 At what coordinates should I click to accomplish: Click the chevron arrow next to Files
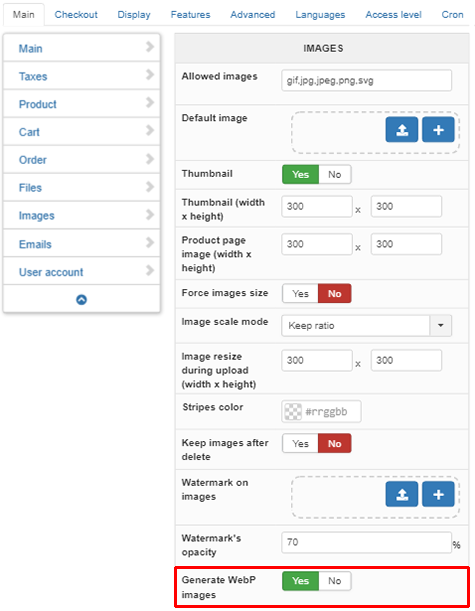(150, 187)
